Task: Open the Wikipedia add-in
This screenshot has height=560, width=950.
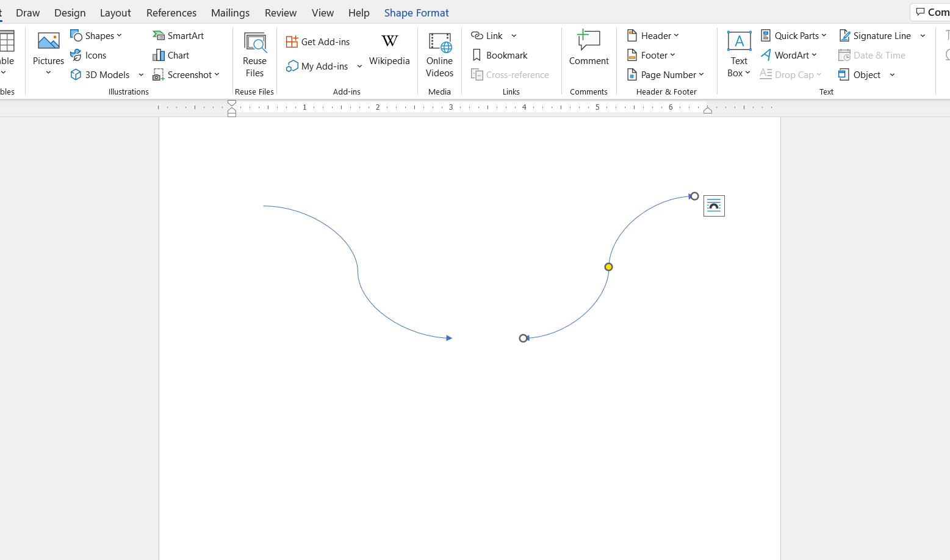Action: click(389, 50)
